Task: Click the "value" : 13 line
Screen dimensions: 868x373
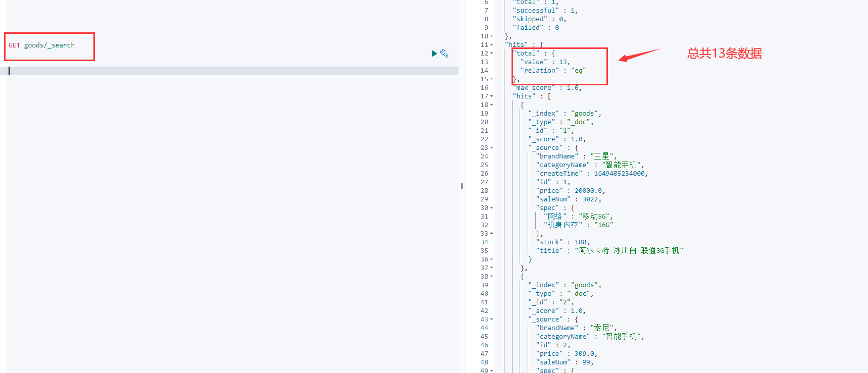Action: (x=545, y=62)
